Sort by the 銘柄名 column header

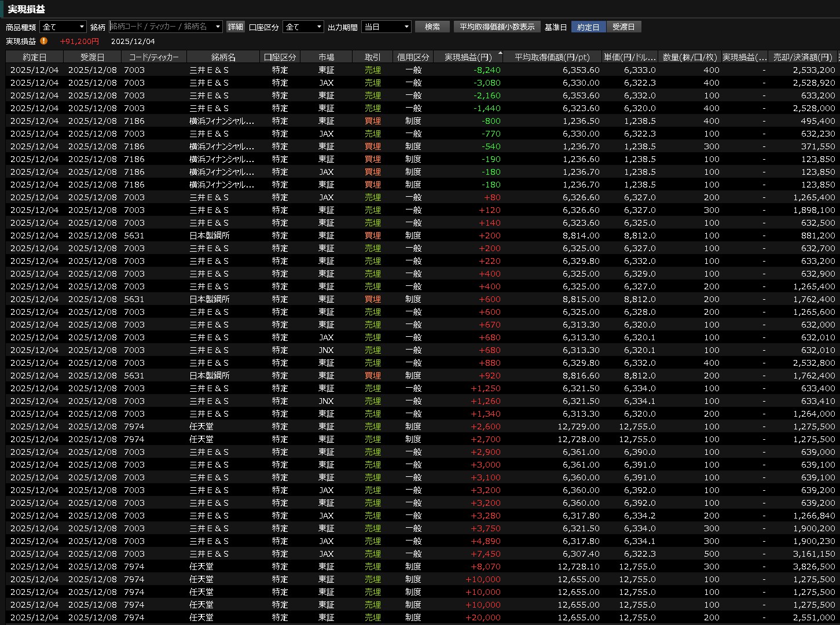[x=223, y=57]
